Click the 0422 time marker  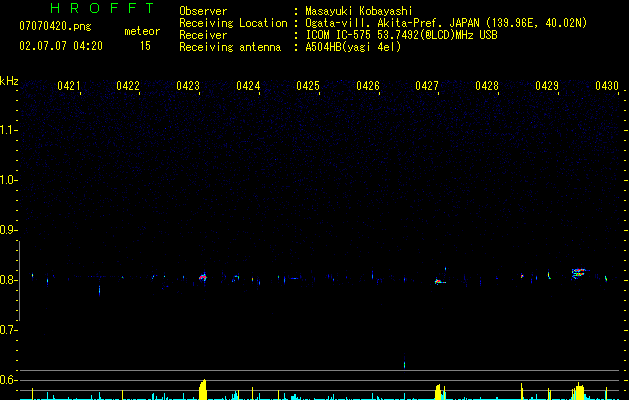(x=128, y=86)
